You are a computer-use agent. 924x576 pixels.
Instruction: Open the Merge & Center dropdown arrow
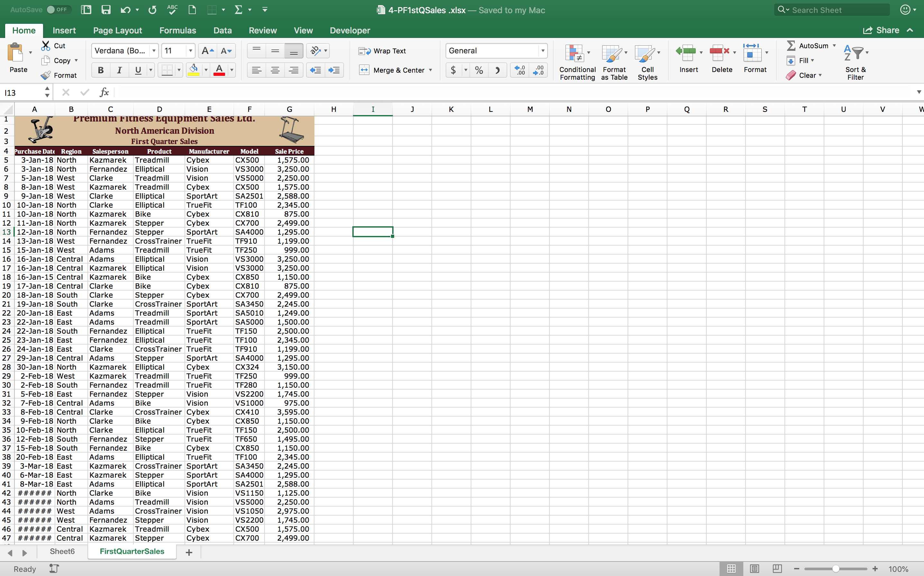coord(430,70)
